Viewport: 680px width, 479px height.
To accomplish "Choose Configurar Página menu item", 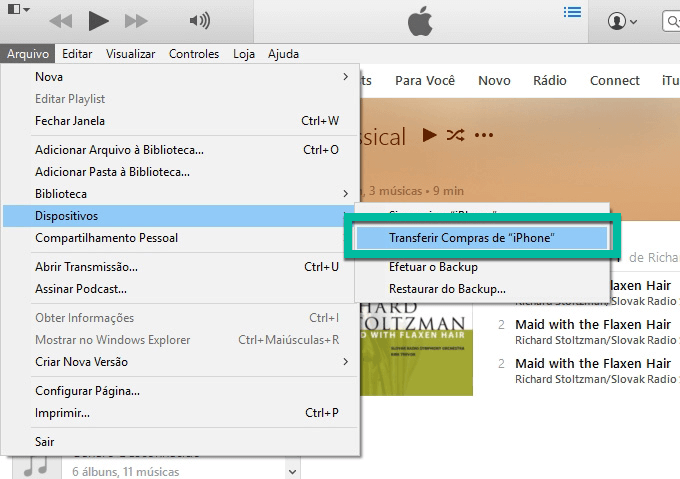I will coord(181,391).
